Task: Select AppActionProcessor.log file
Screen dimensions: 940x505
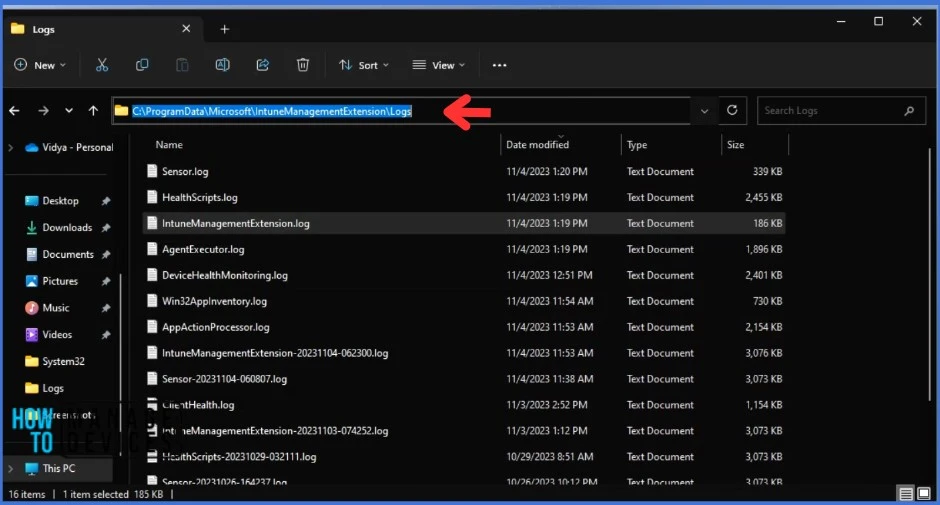Action: click(463, 327)
